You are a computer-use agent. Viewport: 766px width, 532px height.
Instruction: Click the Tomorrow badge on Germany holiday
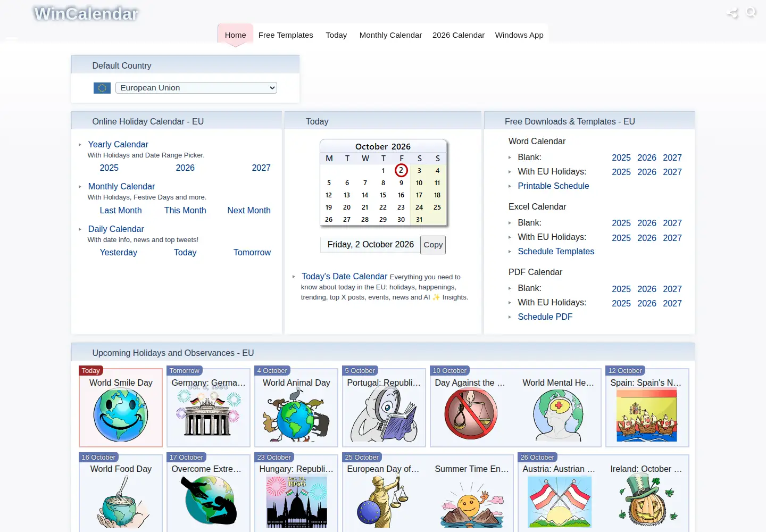tap(184, 370)
